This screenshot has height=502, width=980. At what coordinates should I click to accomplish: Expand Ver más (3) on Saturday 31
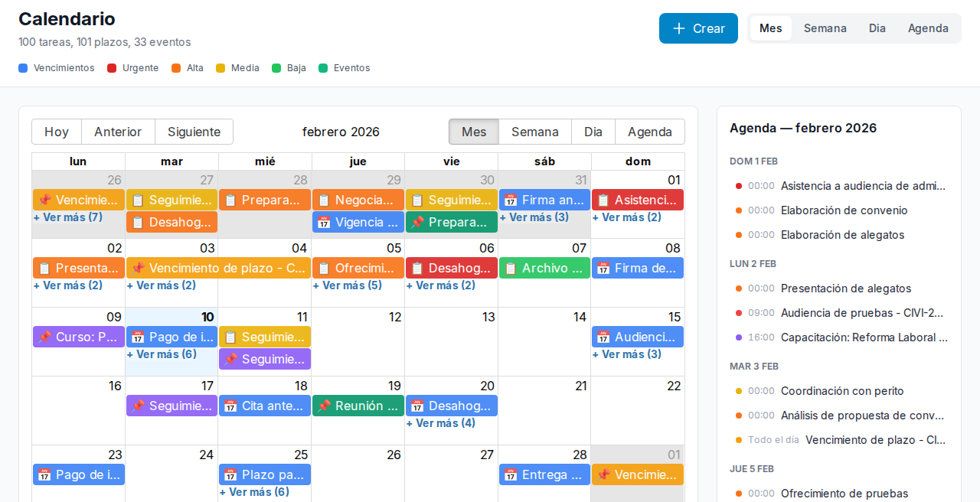[x=534, y=217]
